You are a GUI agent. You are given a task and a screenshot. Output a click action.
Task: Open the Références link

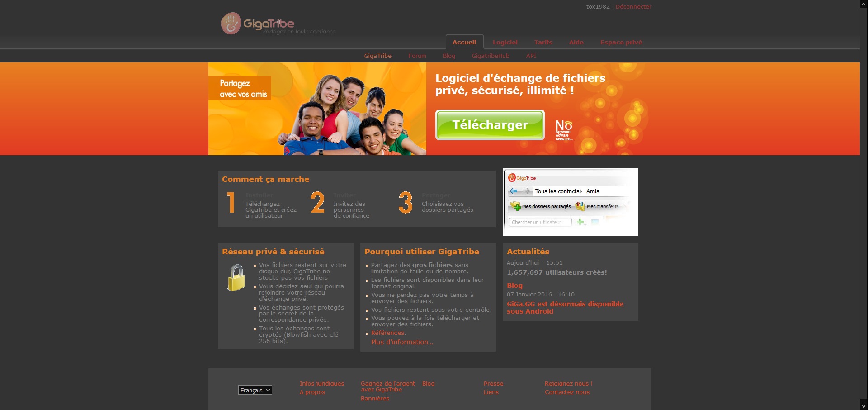388,333
